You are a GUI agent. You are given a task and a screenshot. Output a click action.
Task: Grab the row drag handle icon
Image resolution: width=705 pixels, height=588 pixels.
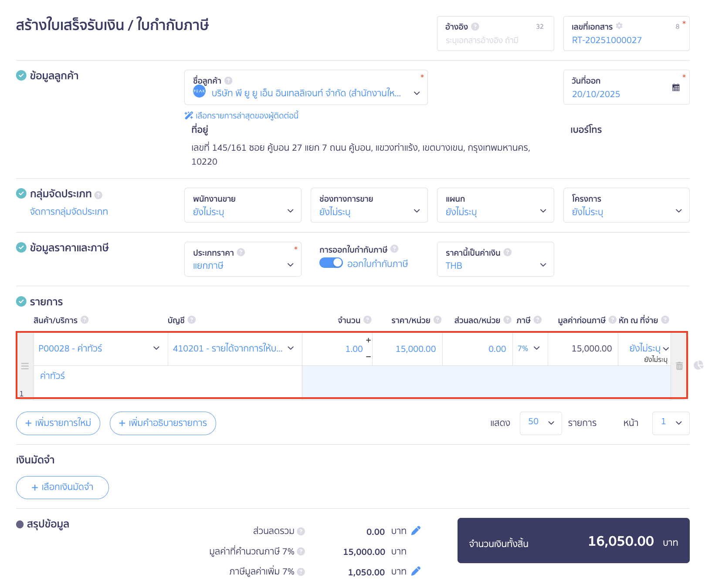point(25,366)
